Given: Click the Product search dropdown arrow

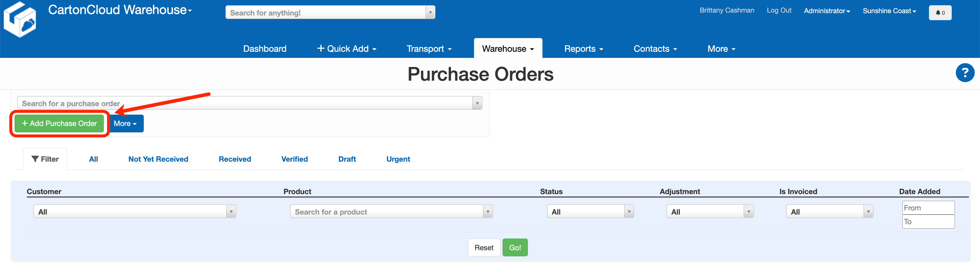Looking at the screenshot, I should [488, 211].
